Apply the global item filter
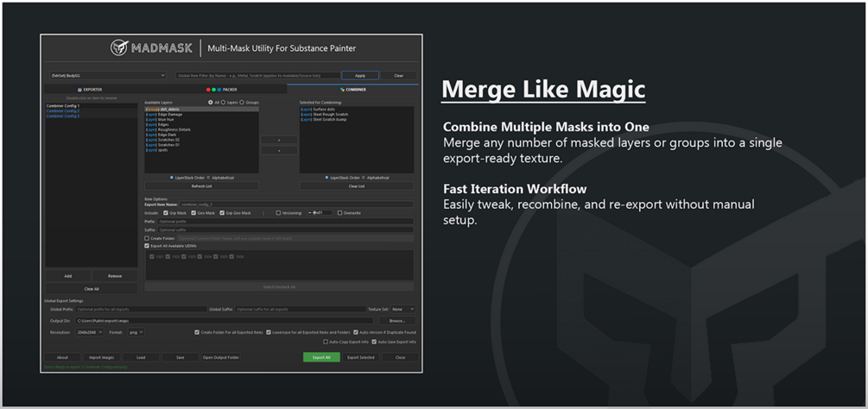 click(x=360, y=75)
